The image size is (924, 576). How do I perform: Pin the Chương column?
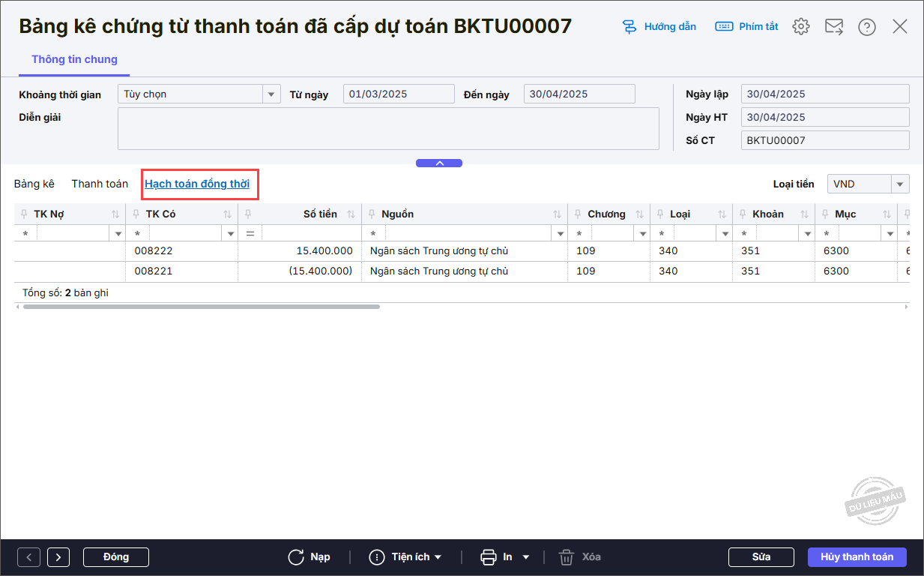[x=577, y=214]
